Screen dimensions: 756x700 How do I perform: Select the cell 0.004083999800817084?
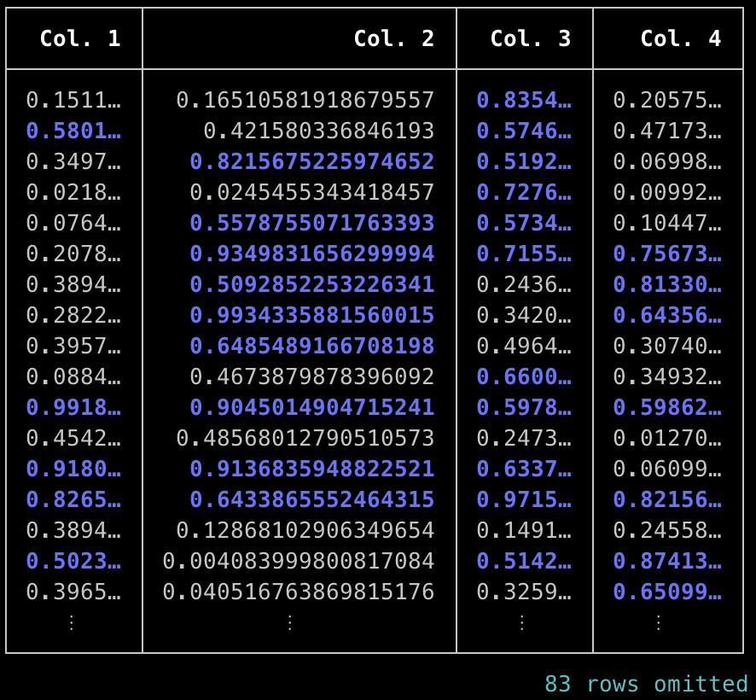[x=299, y=561]
